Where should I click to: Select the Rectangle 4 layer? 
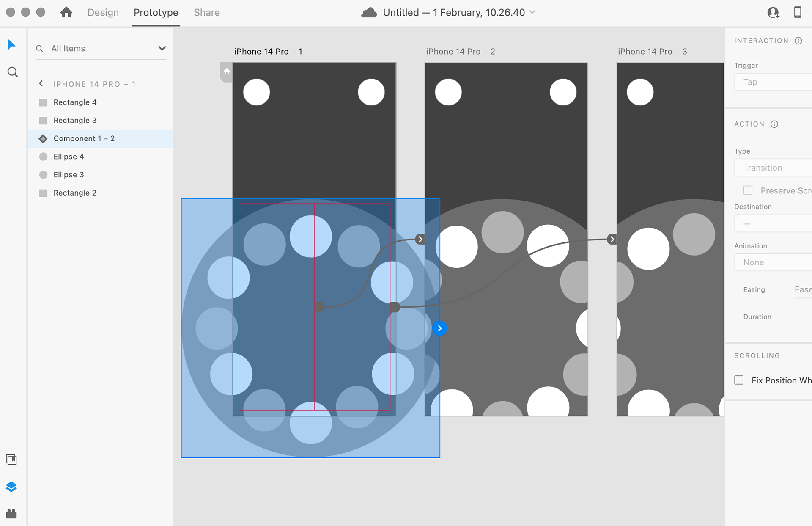101,102
